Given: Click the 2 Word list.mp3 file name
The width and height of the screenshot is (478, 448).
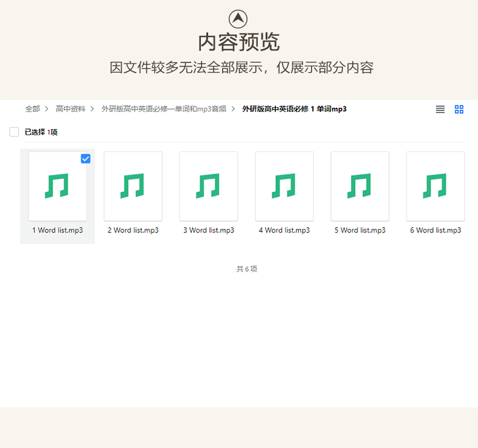Looking at the screenshot, I should tap(133, 230).
